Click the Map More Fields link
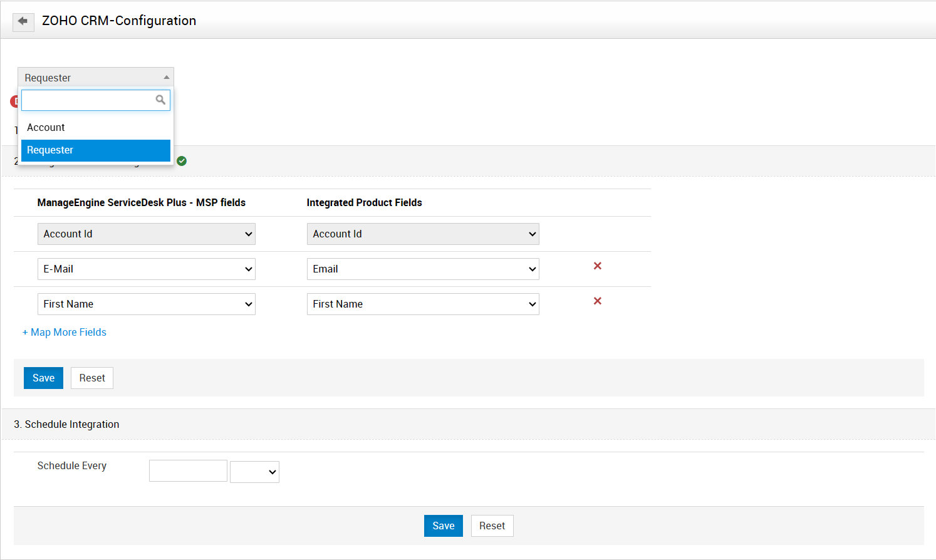The width and height of the screenshot is (936, 560). 65,333
